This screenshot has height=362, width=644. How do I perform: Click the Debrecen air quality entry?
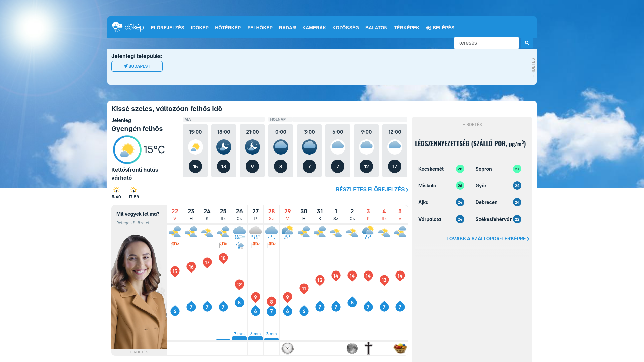[x=498, y=202]
